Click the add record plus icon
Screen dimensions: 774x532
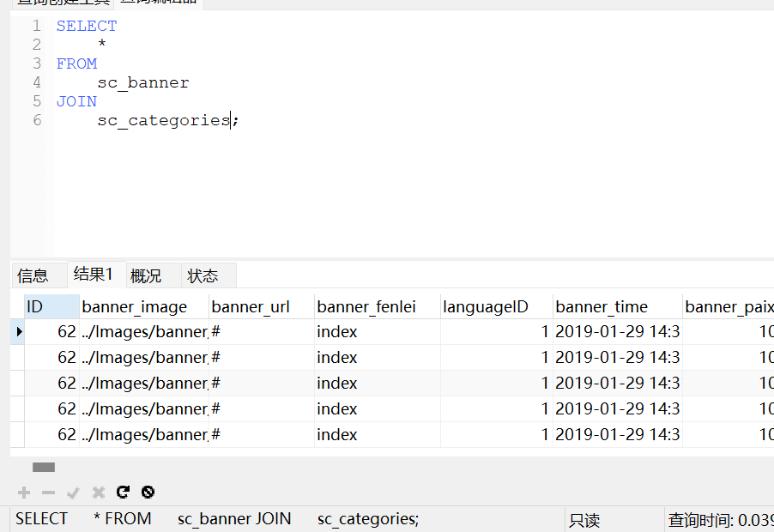(24, 493)
